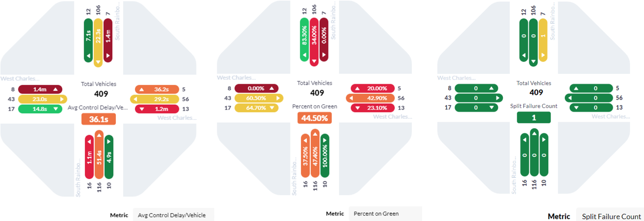Click the 83.30% green vertical bar

pyautogui.click(x=304, y=39)
